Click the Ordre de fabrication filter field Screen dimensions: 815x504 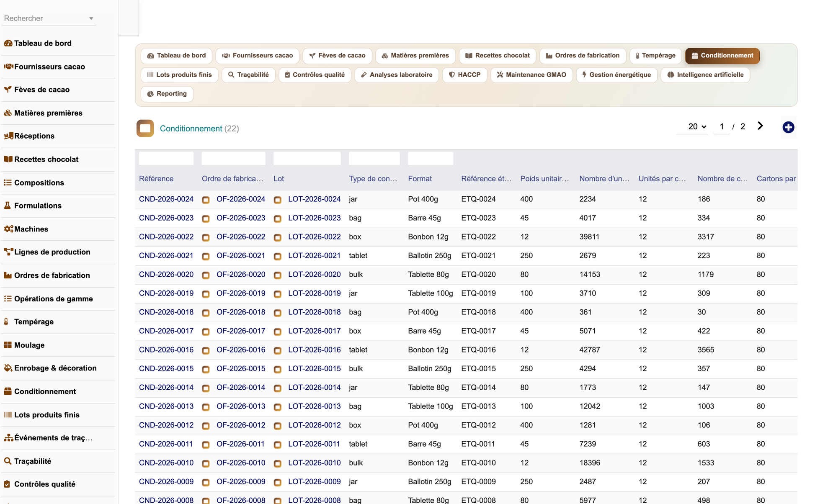click(x=233, y=159)
